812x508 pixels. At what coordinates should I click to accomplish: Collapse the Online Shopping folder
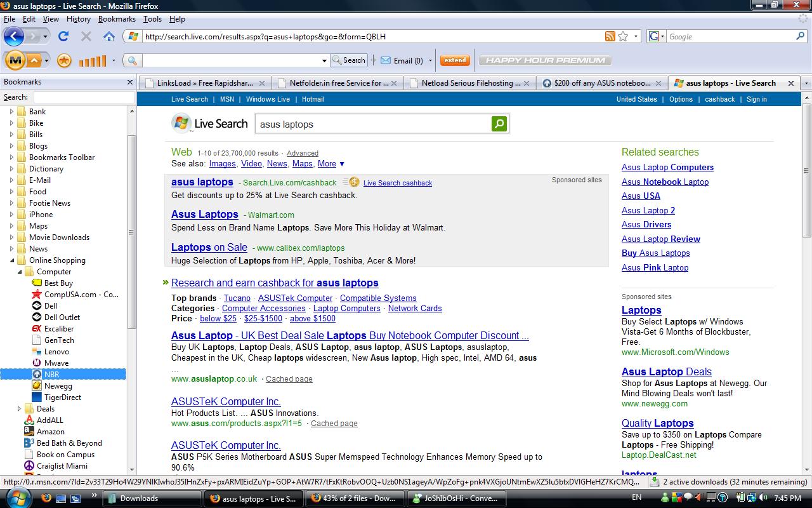(x=11, y=260)
